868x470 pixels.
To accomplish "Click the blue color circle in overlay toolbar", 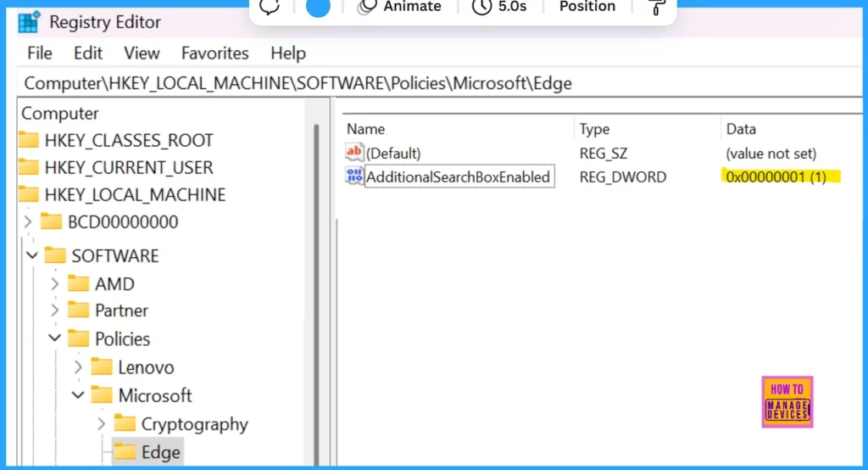I will coord(319,7).
